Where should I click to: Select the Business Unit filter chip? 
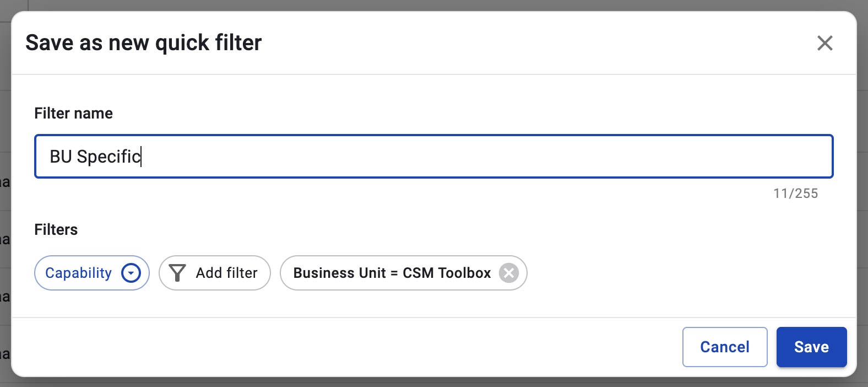403,273
